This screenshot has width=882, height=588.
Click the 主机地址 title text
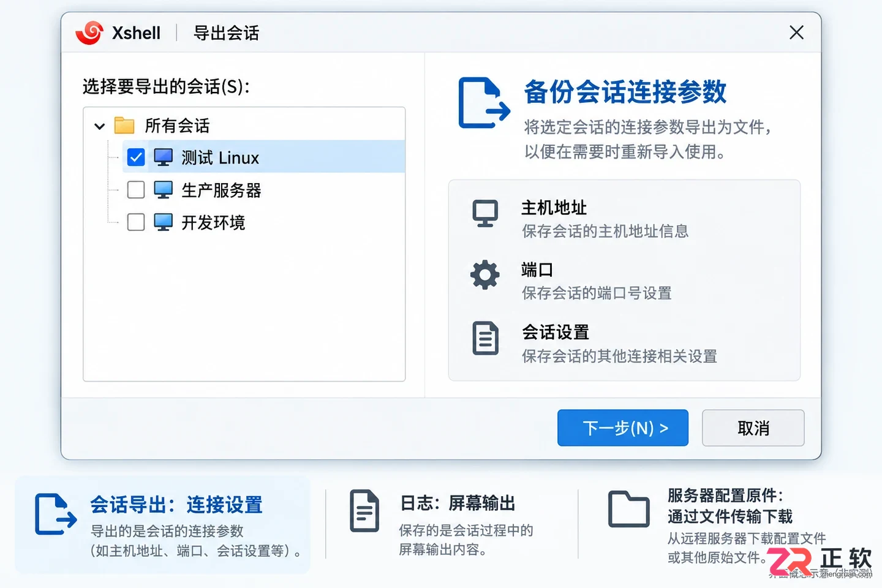554,208
